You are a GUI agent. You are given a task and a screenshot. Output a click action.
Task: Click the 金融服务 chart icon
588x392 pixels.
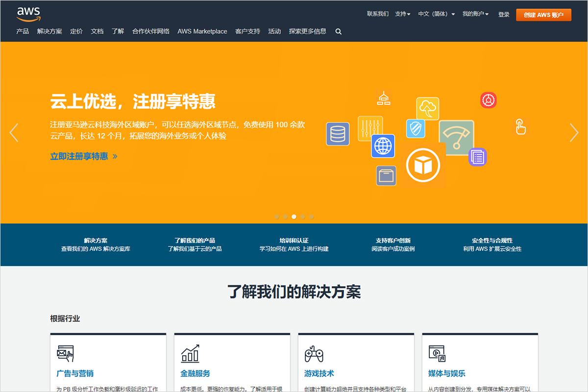190,353
